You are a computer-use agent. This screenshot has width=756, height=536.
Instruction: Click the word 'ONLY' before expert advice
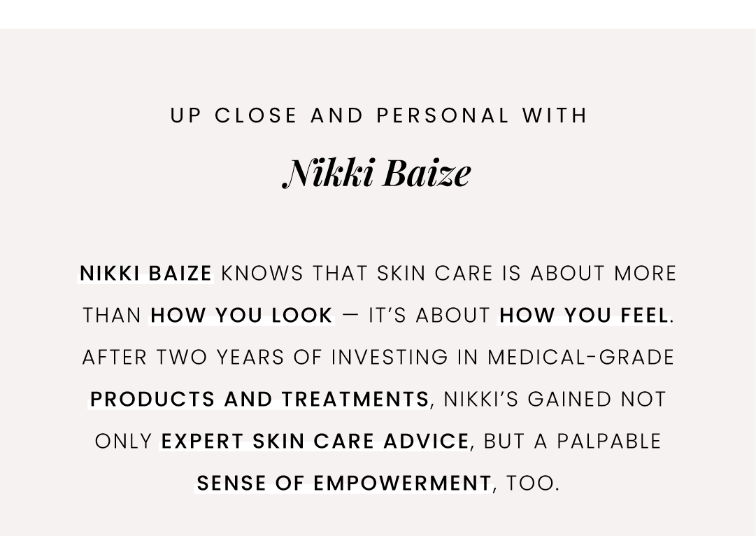click(x=123, y=442)
